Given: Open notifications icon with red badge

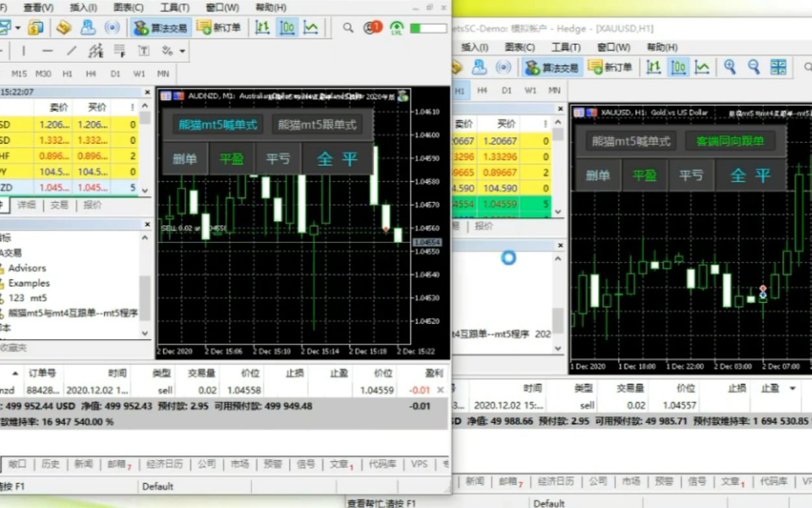Looking at the screenshot, I should (x=372, y=28).
